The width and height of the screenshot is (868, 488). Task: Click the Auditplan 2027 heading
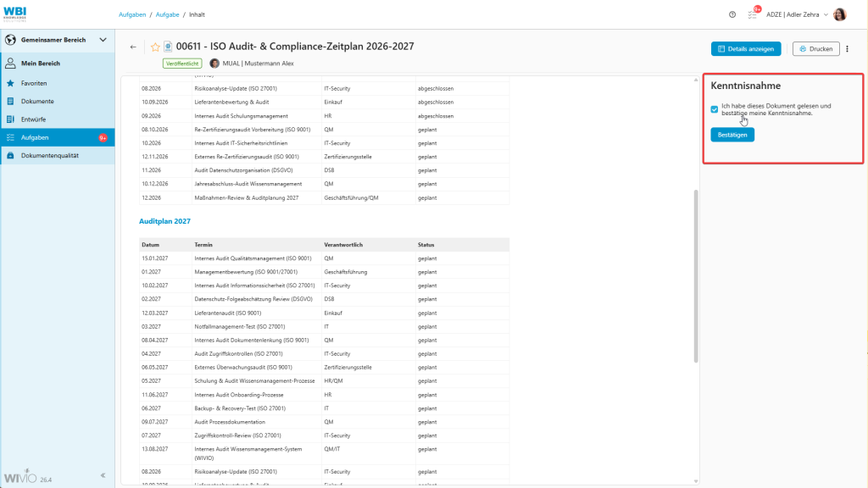point(164,221)
